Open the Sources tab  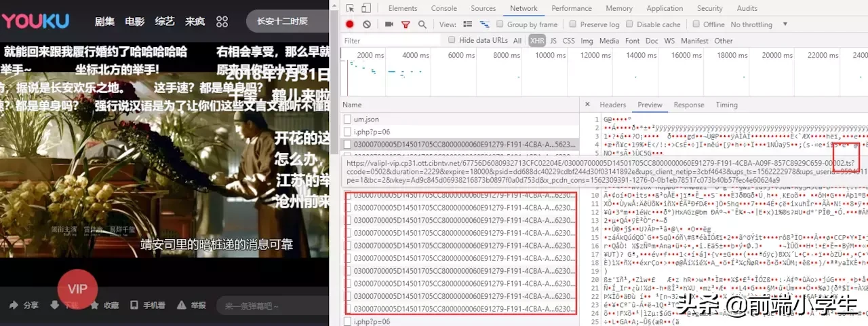coord(484,8)
